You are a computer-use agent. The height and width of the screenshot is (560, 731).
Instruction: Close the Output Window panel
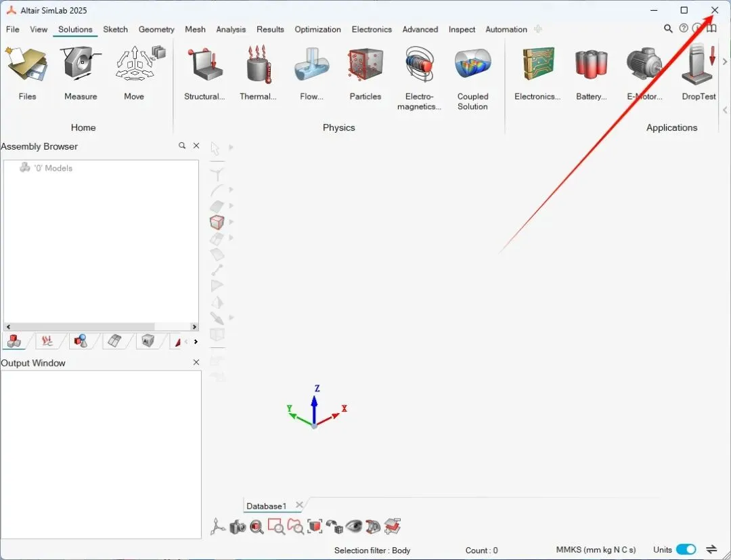(x=196, y=362)
